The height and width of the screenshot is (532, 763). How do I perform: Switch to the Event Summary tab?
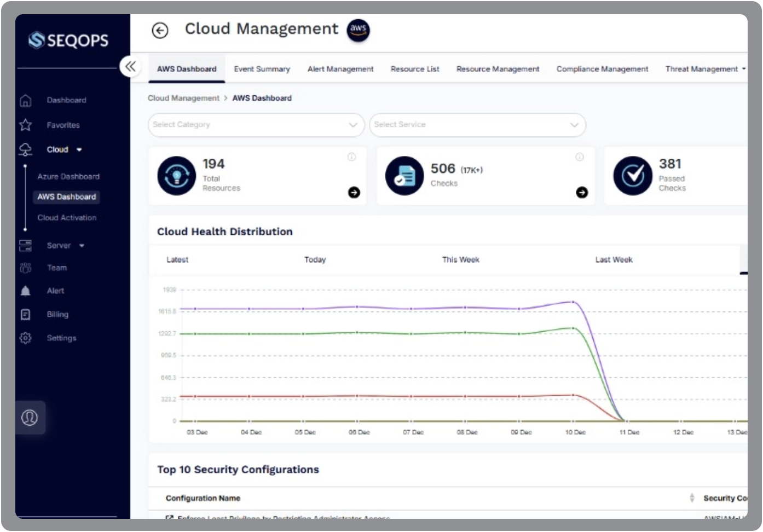pos(262,69)
